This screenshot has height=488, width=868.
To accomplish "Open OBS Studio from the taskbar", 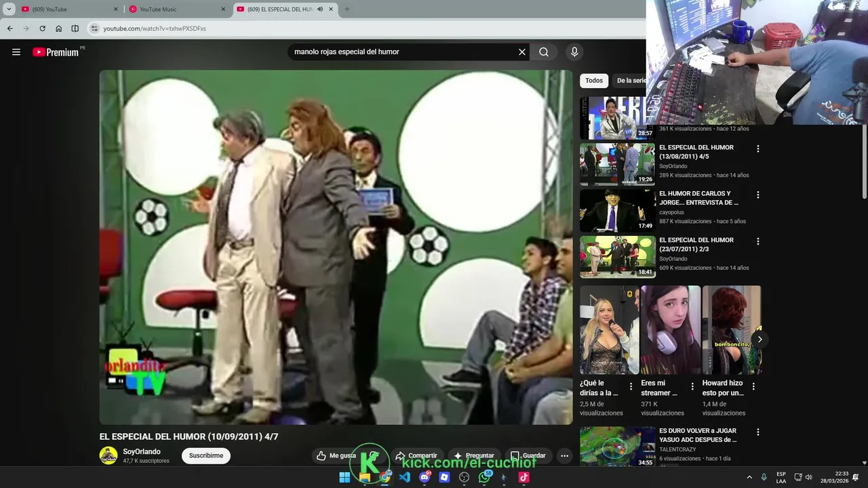I will [x=465, y=477].
